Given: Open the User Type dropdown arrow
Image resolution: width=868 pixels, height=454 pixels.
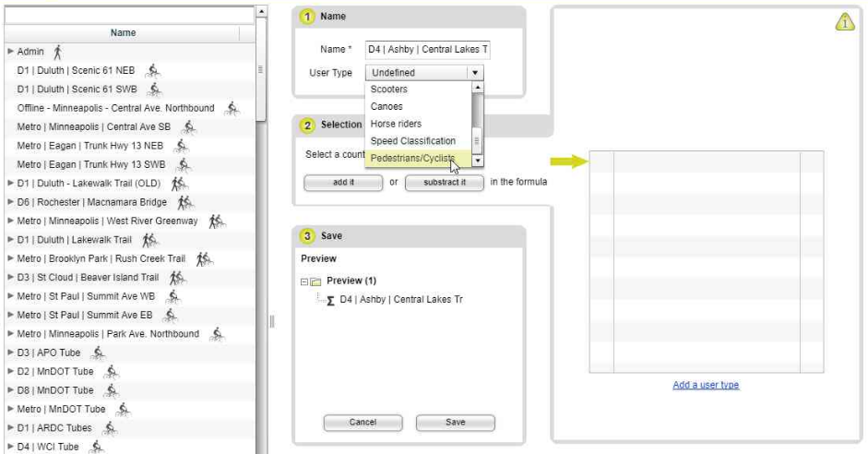Looking at the screenshot, I should point(474,73).
